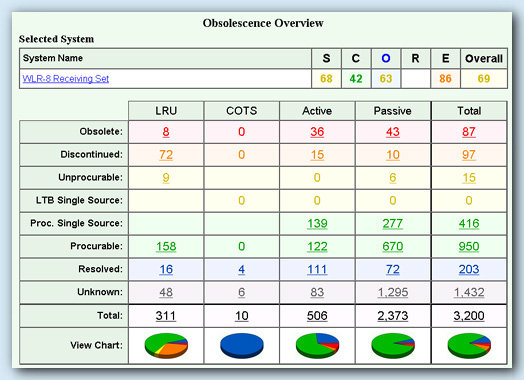Click the C score 42

356,79
